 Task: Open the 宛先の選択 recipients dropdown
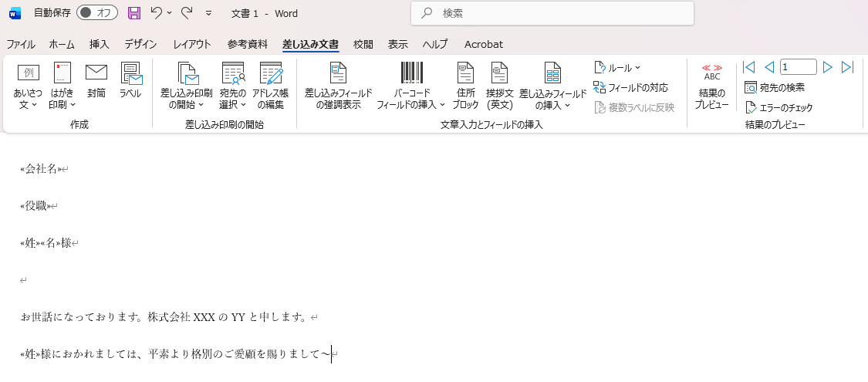click(x=232, y=86)
